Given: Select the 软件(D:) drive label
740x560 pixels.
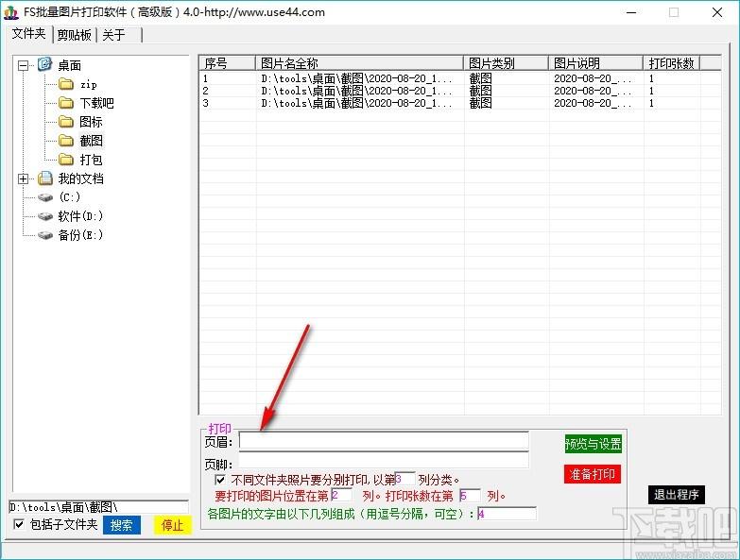Looking at the screenshot, I should (x=80, y=216).
